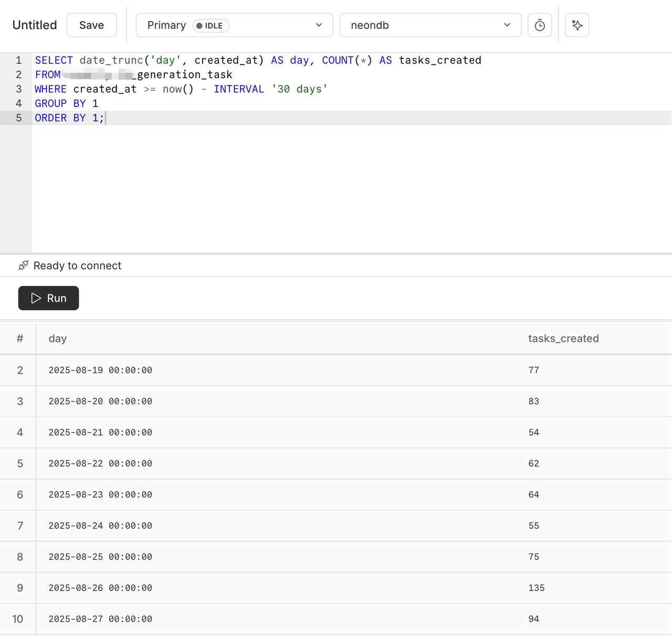Click the play triangle on the Run button

tap(36, 298)
